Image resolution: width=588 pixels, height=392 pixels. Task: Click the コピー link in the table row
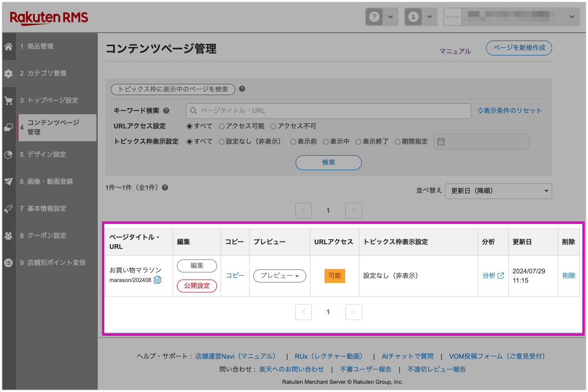235,276
